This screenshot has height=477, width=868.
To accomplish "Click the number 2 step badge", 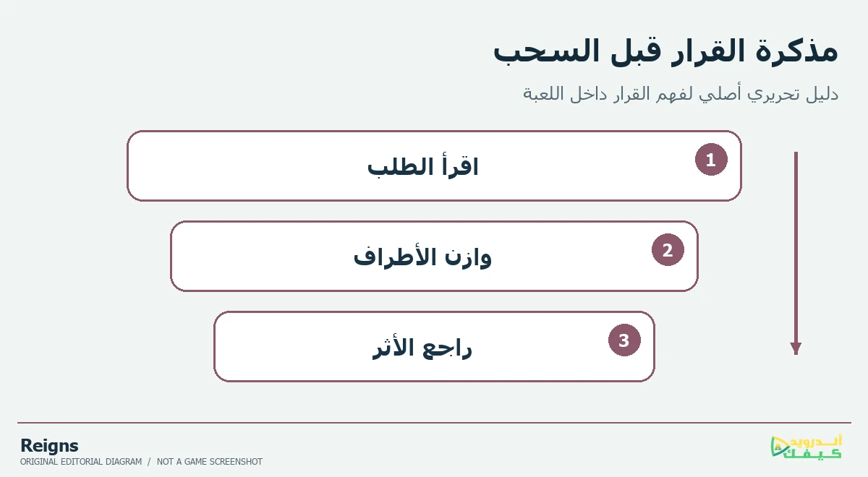I will click(668, 250).
